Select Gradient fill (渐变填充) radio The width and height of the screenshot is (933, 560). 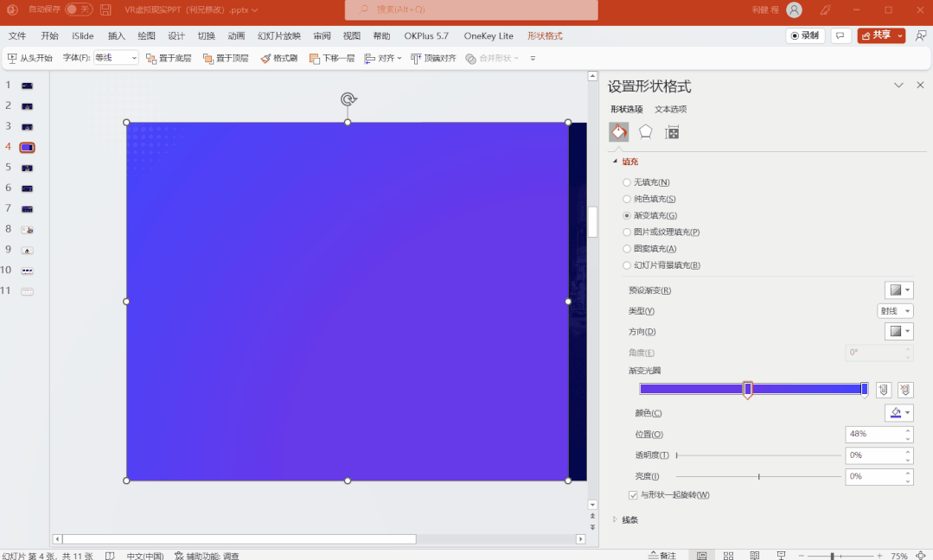[x=627, y=215]
